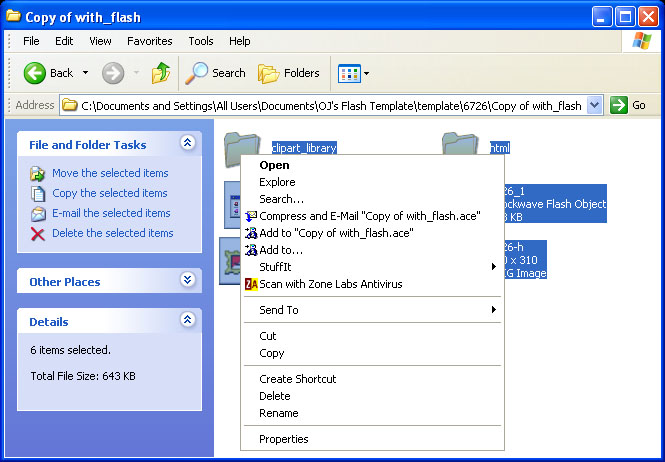Click the address path text field
665x462 pixels.
click(x=330, y=105)
